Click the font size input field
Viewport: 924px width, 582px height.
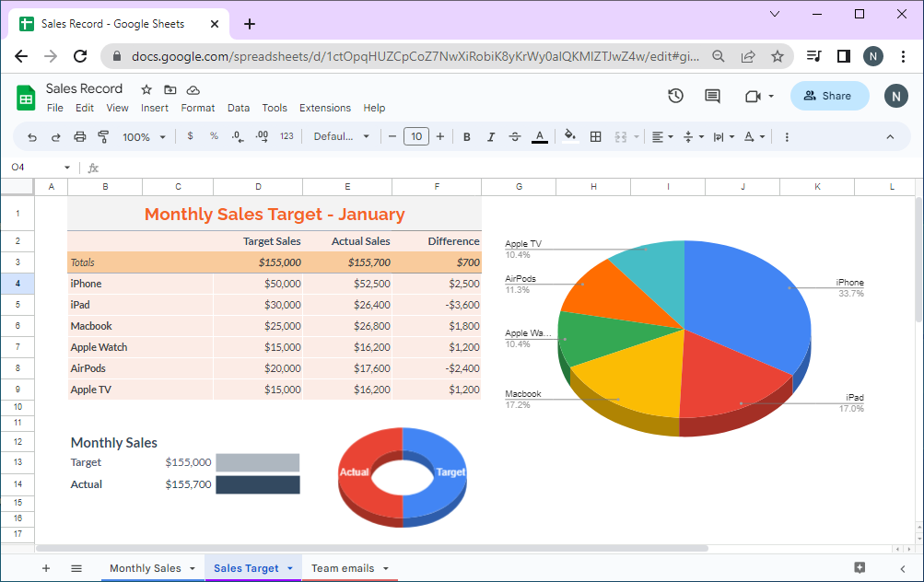(x=416, y=136)
